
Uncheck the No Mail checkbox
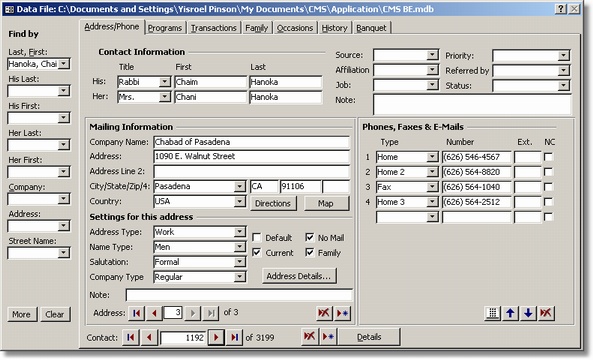(309, 237)
